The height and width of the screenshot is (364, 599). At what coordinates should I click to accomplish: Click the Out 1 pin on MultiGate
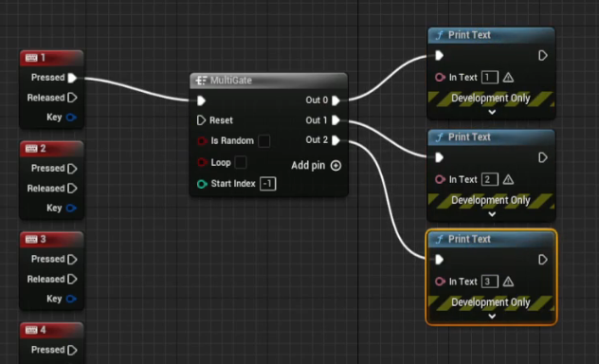click(336, 120)
